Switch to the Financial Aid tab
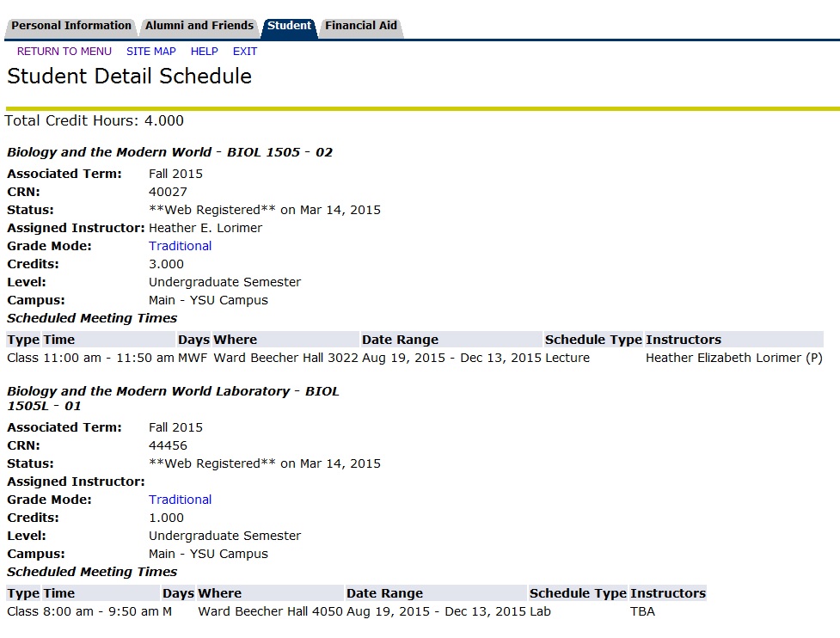The height and width of the screenshot is (638, 840). click(361, 25)
